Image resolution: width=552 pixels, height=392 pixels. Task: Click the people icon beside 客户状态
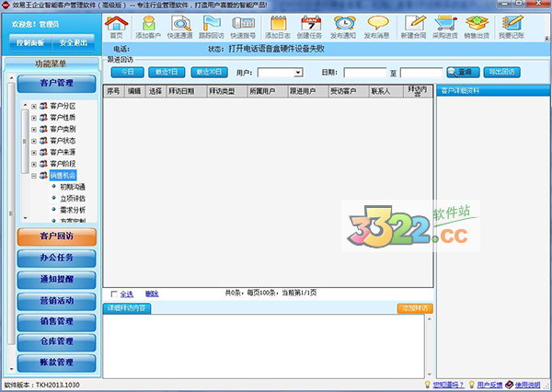tap(43, 141)
